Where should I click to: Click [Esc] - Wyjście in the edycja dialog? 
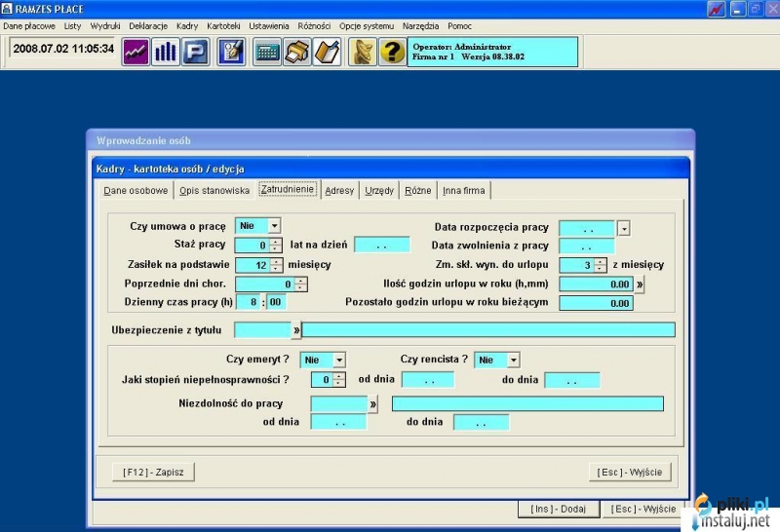630,472
